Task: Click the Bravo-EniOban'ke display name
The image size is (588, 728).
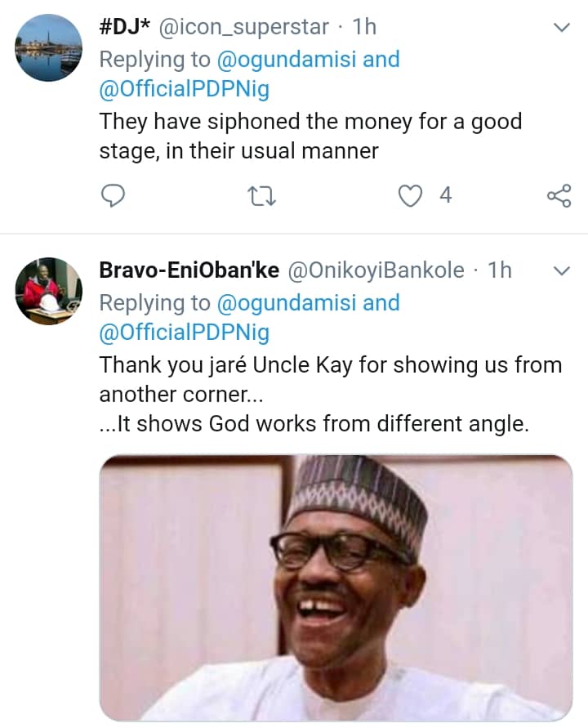Action: tap(189, 270)
